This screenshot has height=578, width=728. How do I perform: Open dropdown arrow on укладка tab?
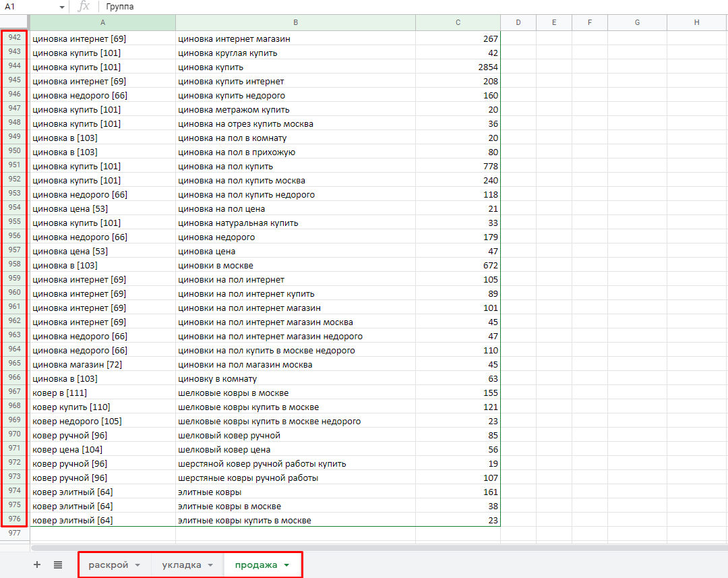point(210,565)
